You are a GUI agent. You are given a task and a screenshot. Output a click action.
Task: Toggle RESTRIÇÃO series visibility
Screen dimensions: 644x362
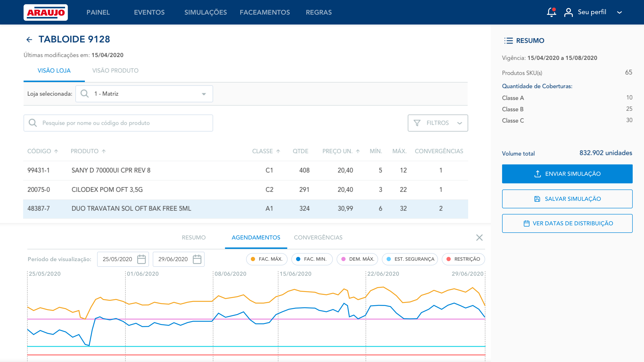[x=463, y=259]
